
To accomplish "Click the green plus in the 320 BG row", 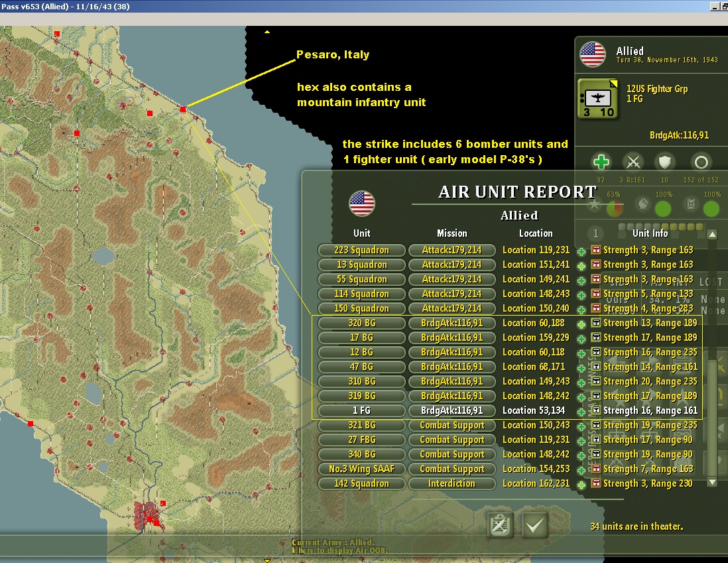I will (x=581, y=325).
